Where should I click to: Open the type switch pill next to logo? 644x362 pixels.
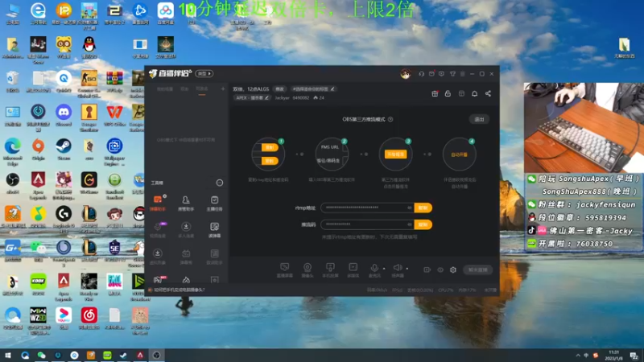point(204,73)
